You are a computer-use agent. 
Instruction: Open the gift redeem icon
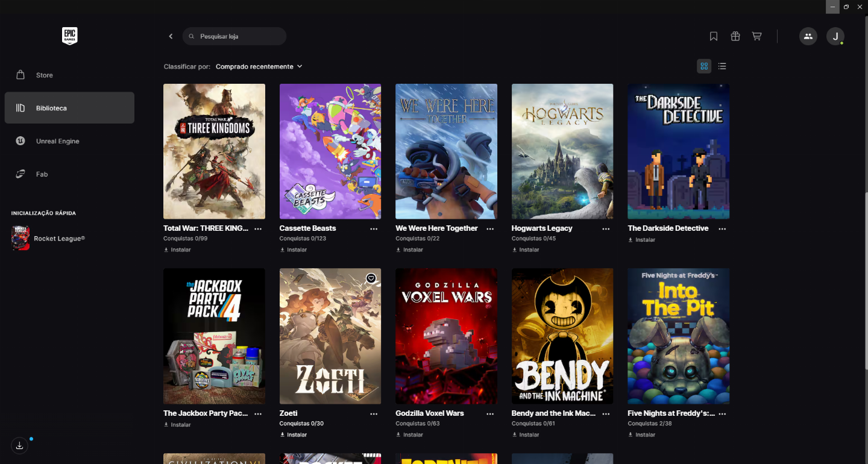[735, 36]
